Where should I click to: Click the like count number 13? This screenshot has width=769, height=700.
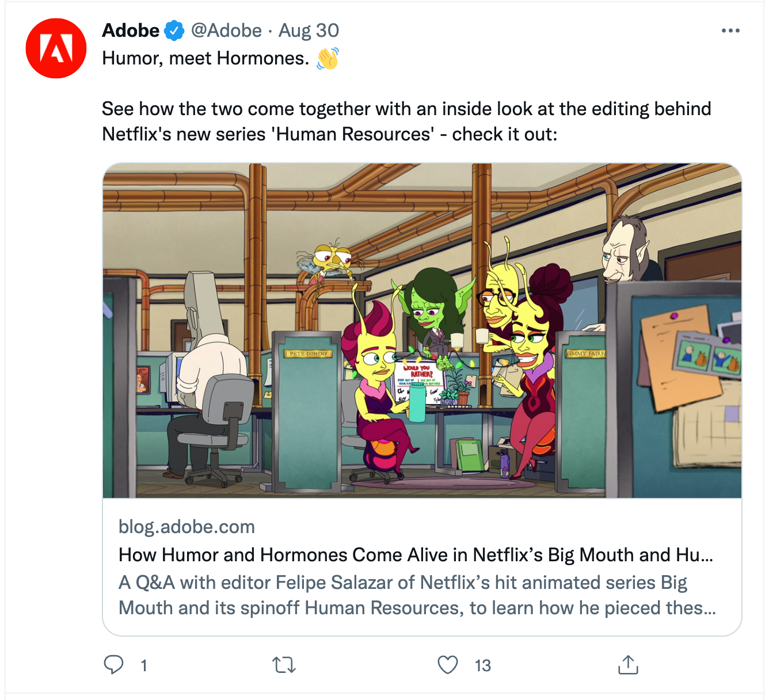pos(483,666)
